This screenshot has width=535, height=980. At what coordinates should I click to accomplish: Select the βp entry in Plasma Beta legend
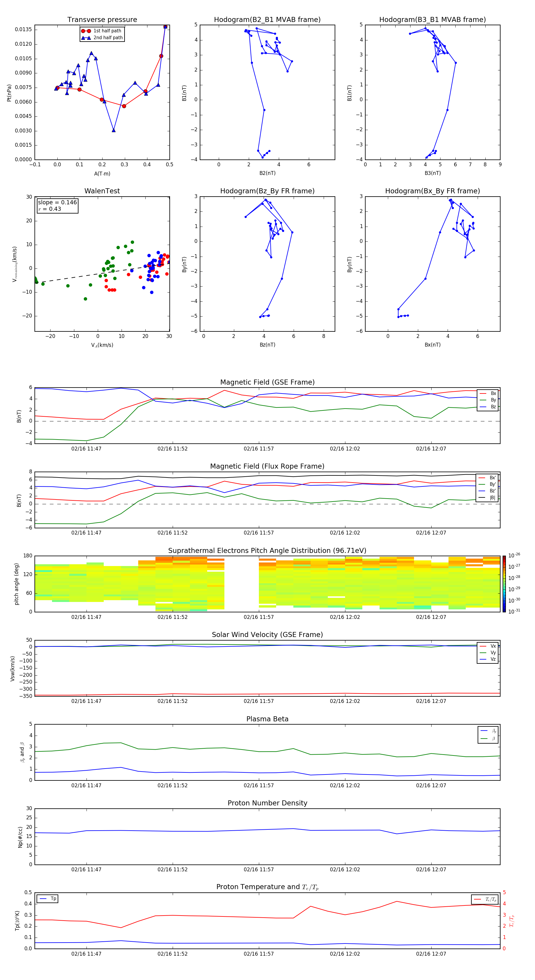(488, 731)
